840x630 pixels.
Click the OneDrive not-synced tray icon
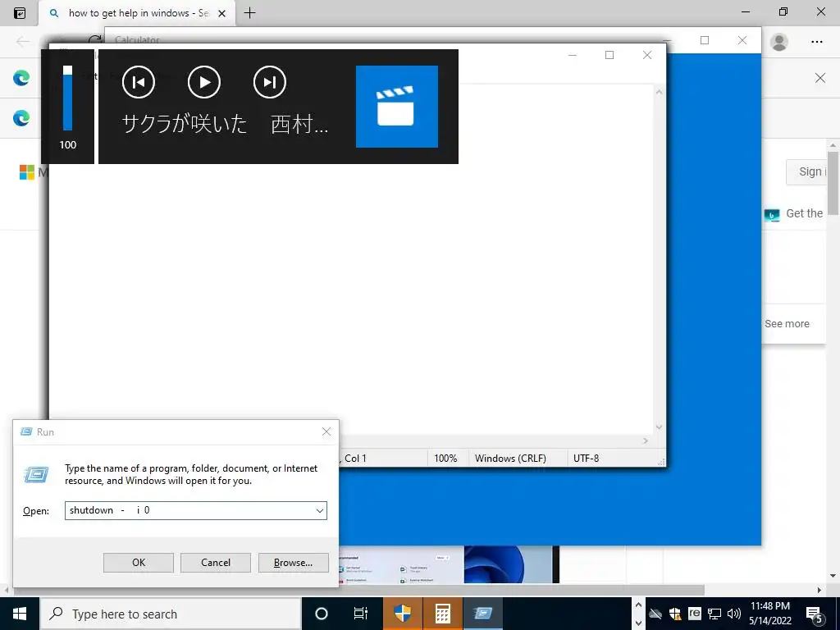pyautogui.click(x=655, y=614)
